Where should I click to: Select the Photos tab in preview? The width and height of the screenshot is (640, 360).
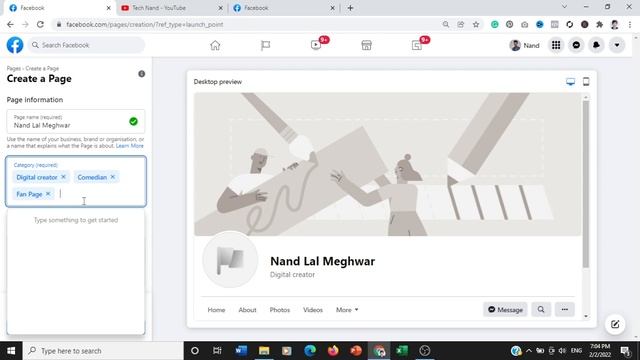click(x=280, y=310)
